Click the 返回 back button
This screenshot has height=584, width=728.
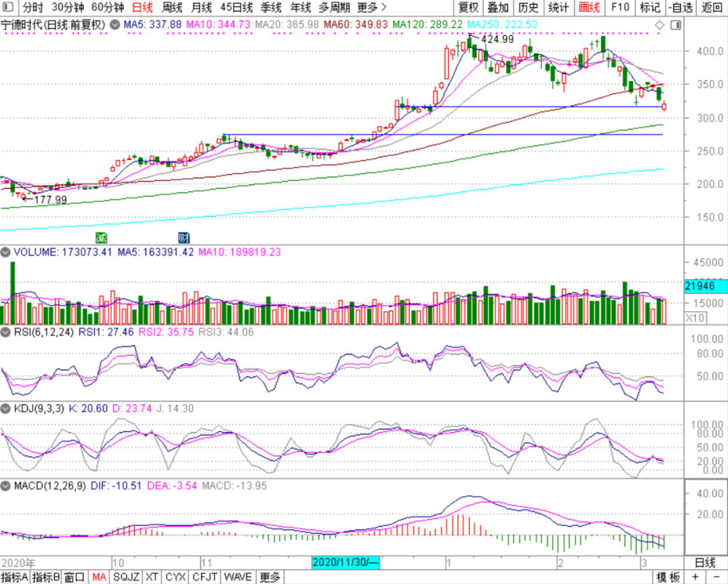(x=711, y=7)
